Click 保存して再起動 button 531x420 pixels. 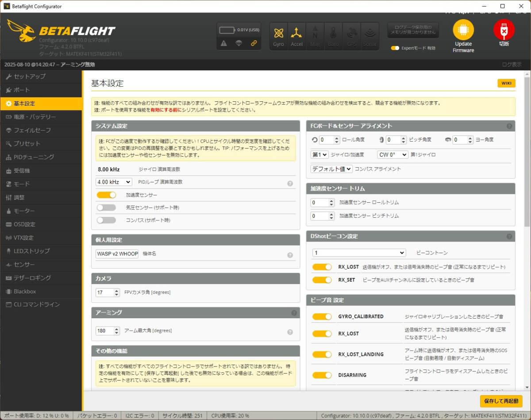pyautogui.click(x=501, y=401)
